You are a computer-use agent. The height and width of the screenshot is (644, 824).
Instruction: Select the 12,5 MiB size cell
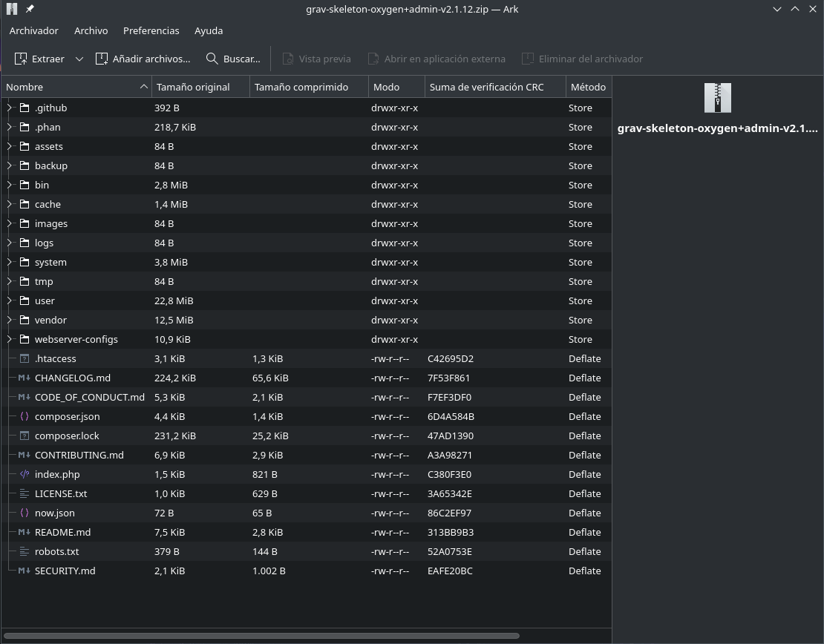[174, 320]
